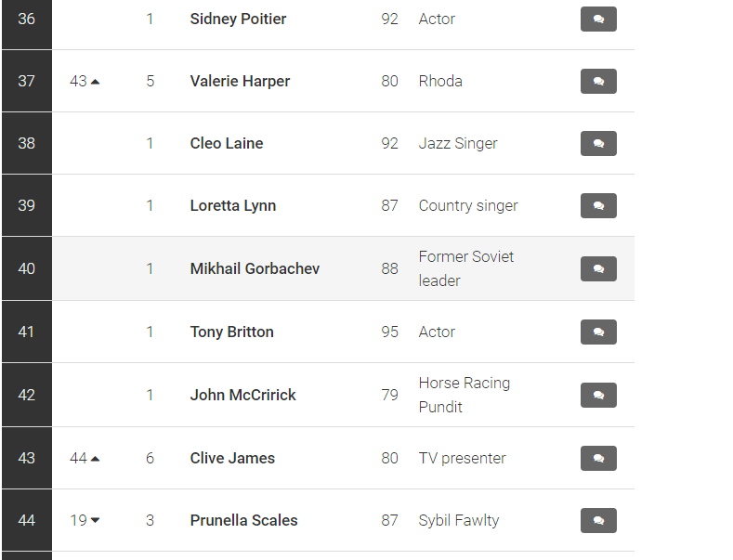
Task: Open comments for John McCririck
Action: 598,395
